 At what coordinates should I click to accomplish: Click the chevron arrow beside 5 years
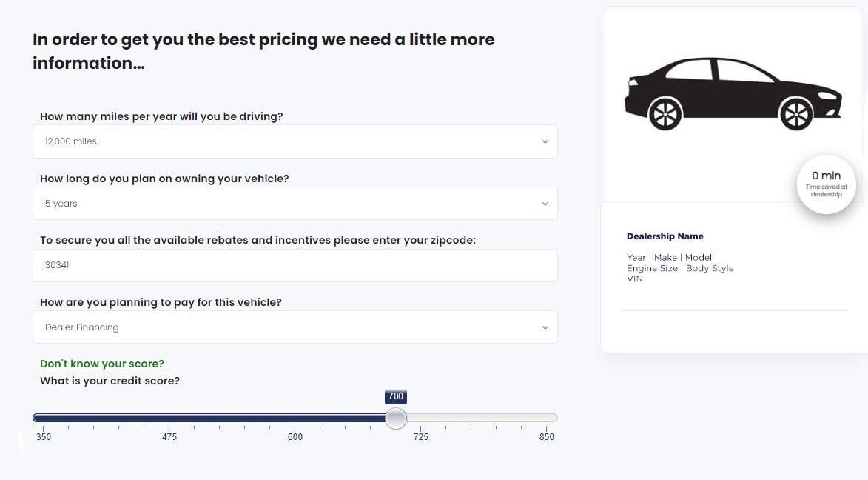(x=545, y=204)
